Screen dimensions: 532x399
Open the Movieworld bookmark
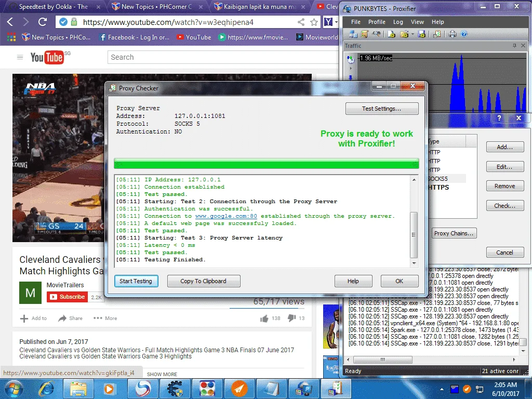[x=317, y=37]
